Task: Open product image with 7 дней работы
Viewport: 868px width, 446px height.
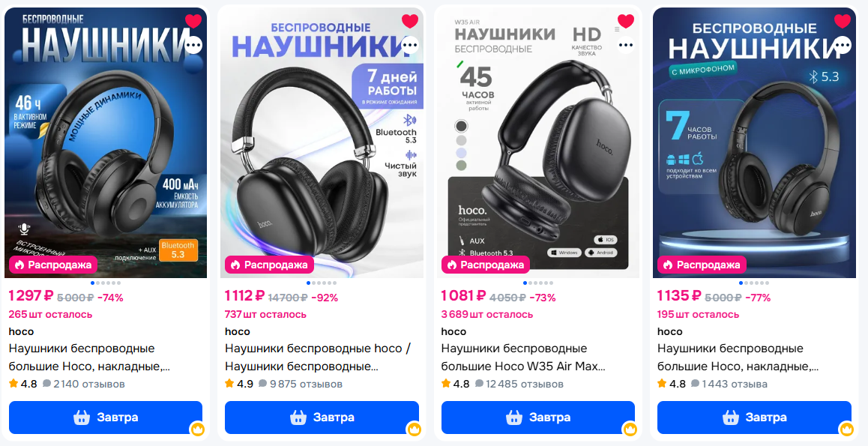Action: [322, 142]
